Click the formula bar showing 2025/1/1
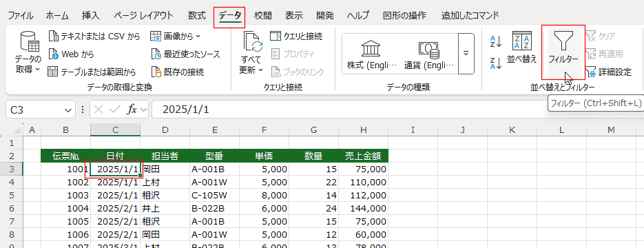Screen dimensions: 644x248 click(349, 110)
